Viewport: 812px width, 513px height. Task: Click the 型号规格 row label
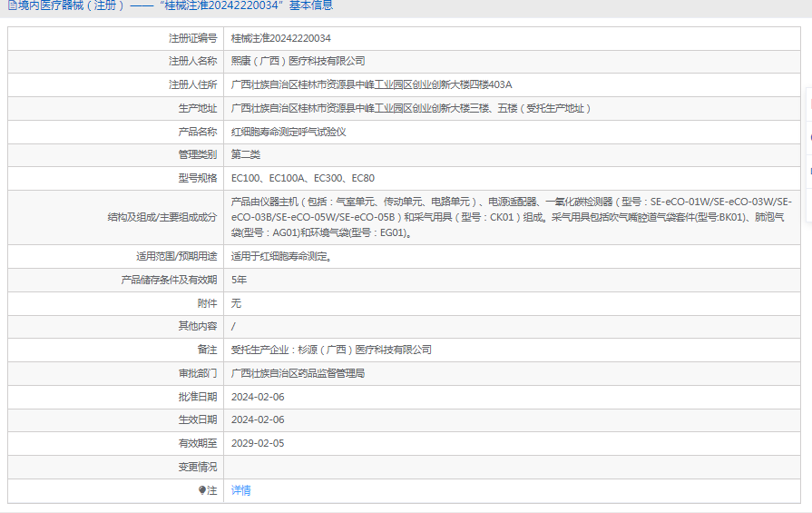197,178
